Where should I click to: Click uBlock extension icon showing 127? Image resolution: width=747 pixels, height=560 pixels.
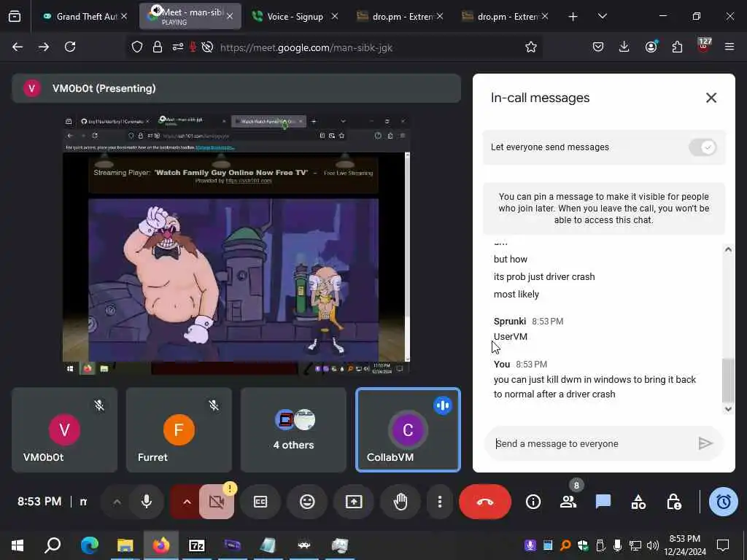(704, 46)
